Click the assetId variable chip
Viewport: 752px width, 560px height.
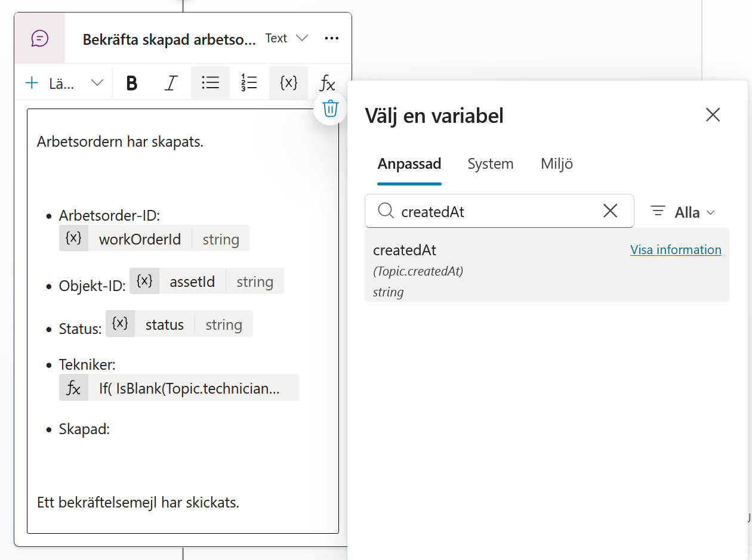tap(207, 281)
